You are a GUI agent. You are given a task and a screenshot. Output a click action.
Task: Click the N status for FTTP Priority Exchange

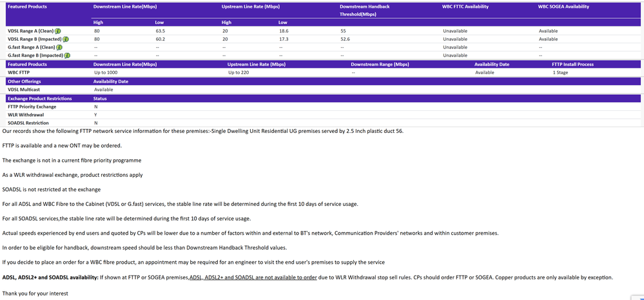click(95, 107)
